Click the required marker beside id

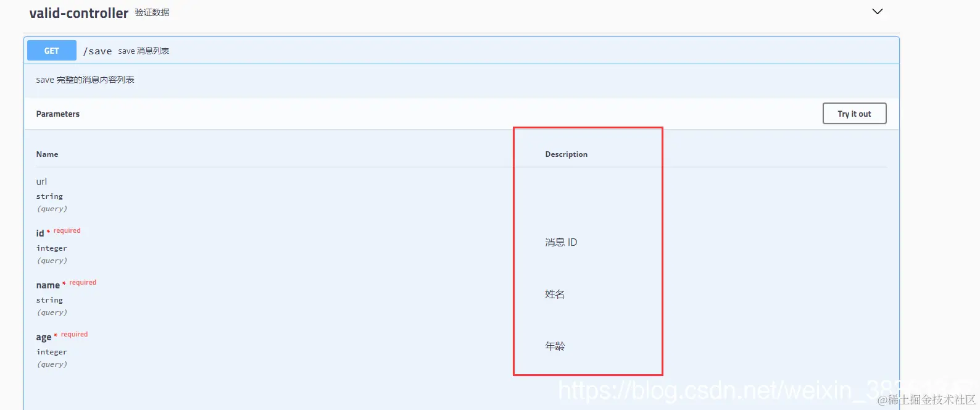pos(67,231)
